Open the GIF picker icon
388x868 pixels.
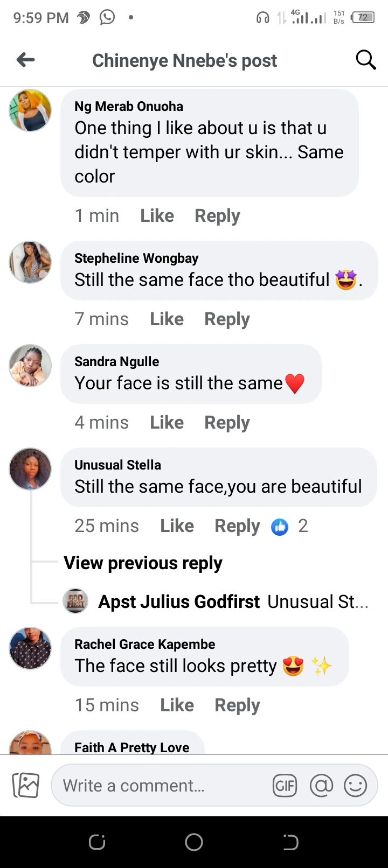click(285, 786)
